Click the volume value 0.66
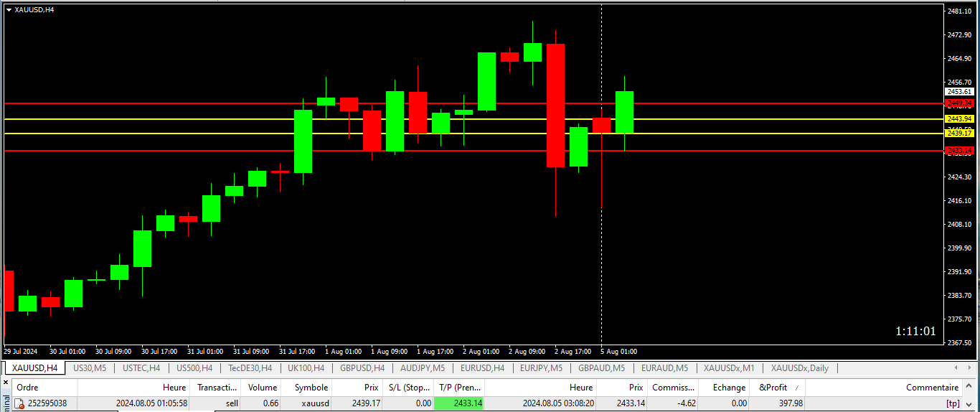Screen dimensions: 980x412 pos(270,403)
